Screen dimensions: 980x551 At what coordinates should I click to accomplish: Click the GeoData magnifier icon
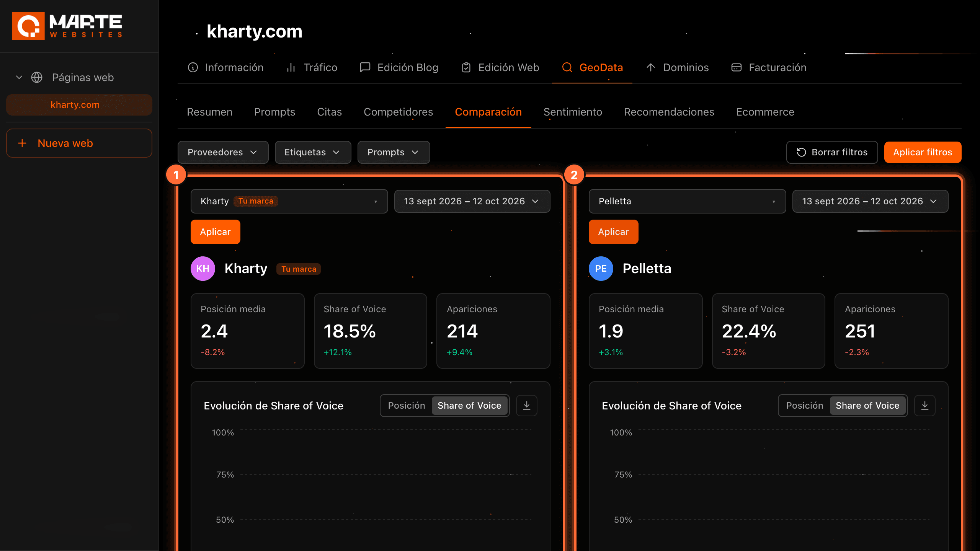567,67
